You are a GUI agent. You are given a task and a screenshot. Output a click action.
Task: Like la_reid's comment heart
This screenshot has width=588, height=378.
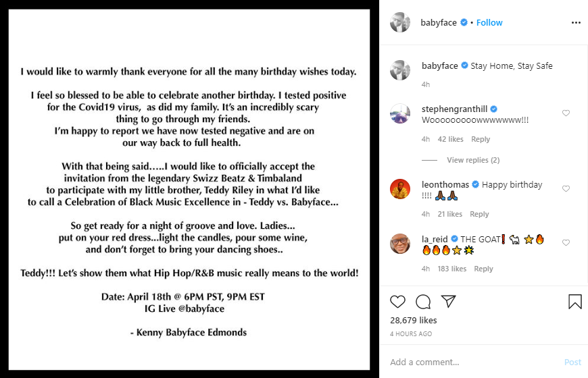(x=566, y=243)
